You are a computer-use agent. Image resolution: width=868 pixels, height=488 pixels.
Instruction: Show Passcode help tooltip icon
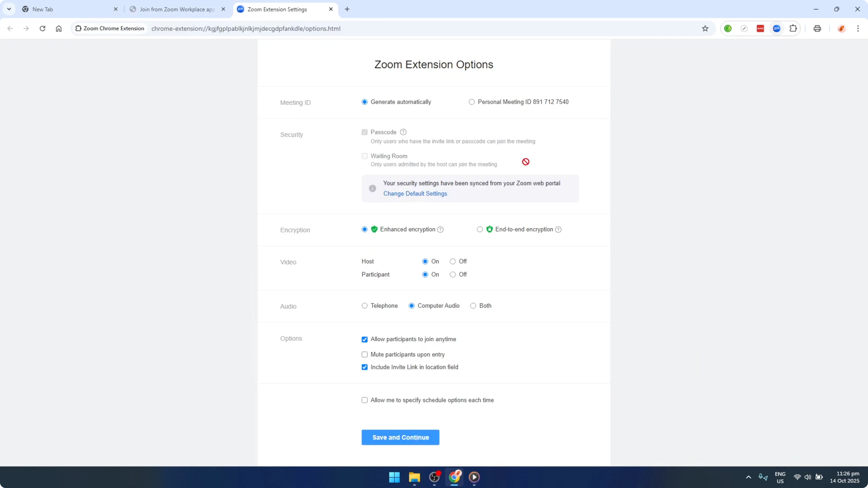coord(403,132)
